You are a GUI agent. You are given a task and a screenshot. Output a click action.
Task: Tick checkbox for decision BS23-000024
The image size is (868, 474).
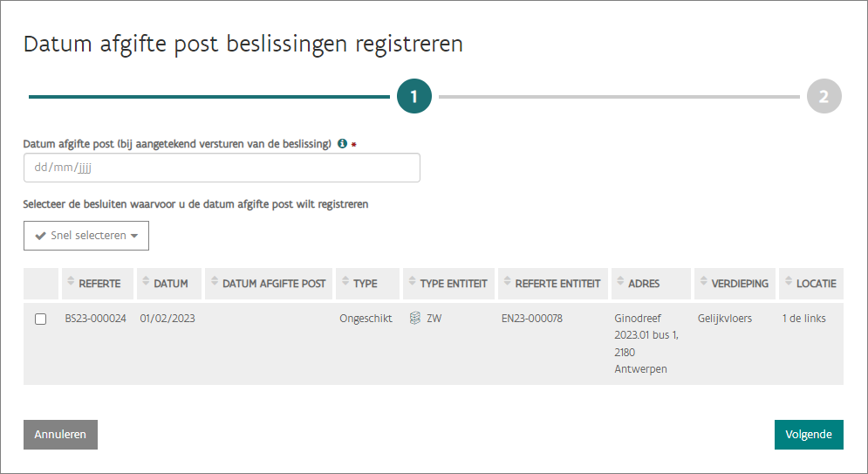tap(40, 319)
